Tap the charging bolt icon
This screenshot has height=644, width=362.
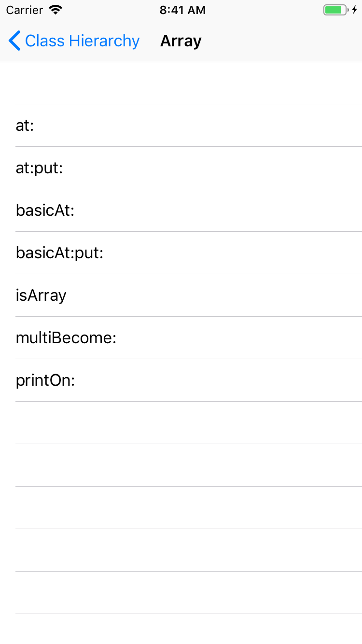click(355, 10)
